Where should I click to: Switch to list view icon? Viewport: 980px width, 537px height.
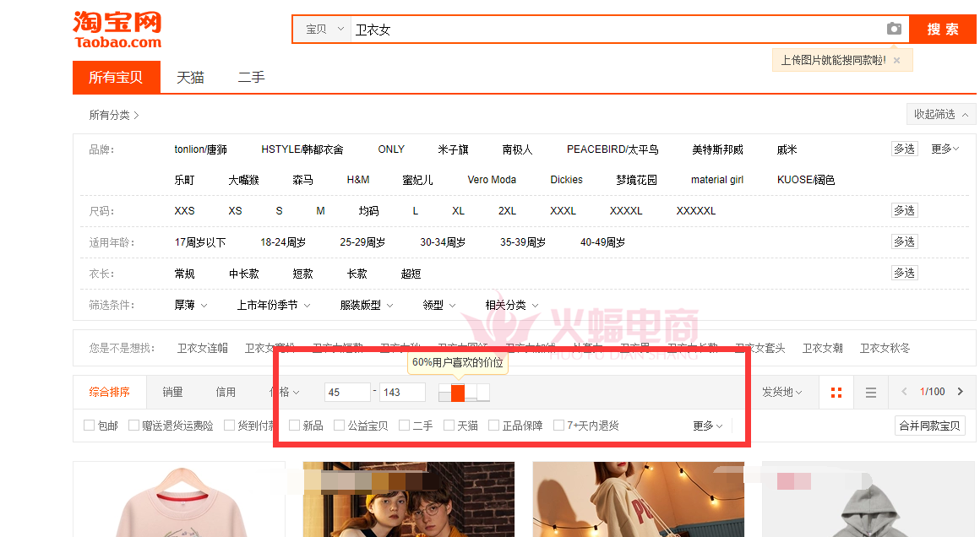pos(871,392)
